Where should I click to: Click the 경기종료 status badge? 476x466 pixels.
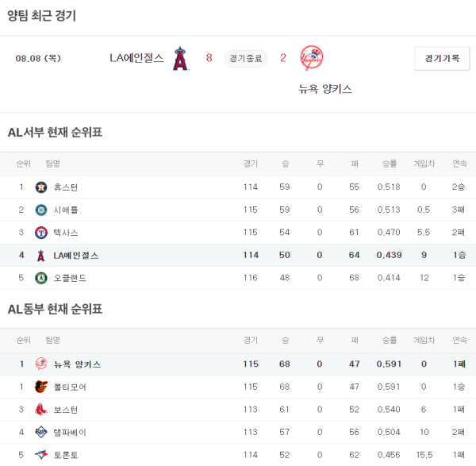point(246,58)
